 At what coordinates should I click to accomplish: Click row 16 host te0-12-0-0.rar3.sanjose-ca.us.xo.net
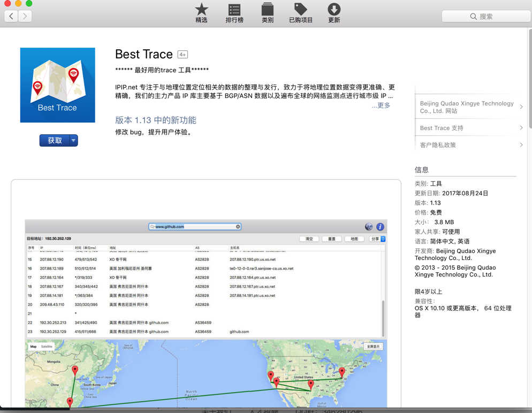tap(261, 269)
